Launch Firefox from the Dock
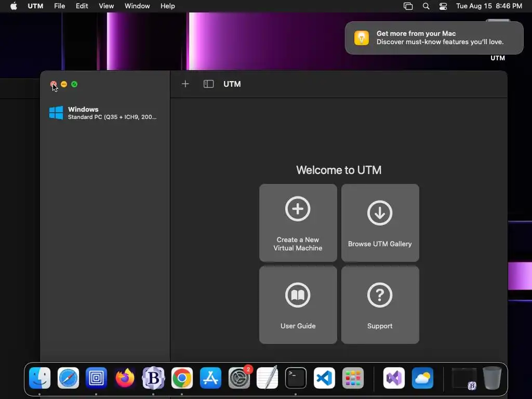The image size is (532, 399). click(125, 378)
